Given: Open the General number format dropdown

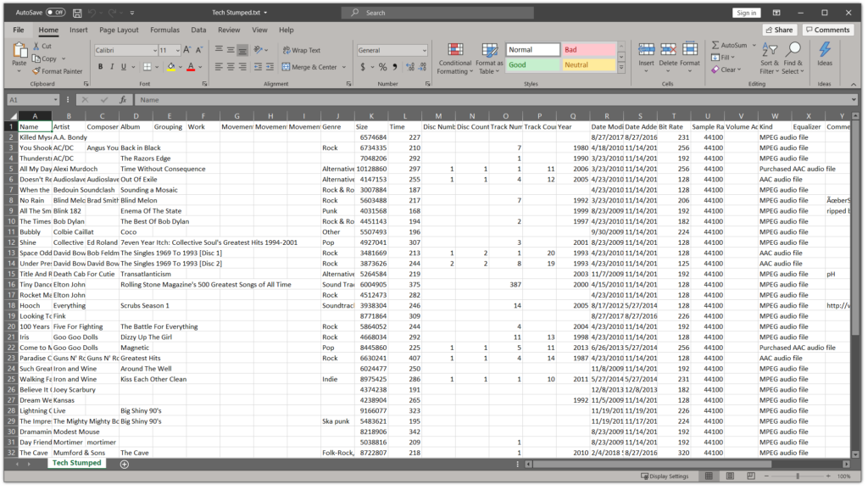Looking at the screenshot, I should (424, 50).
